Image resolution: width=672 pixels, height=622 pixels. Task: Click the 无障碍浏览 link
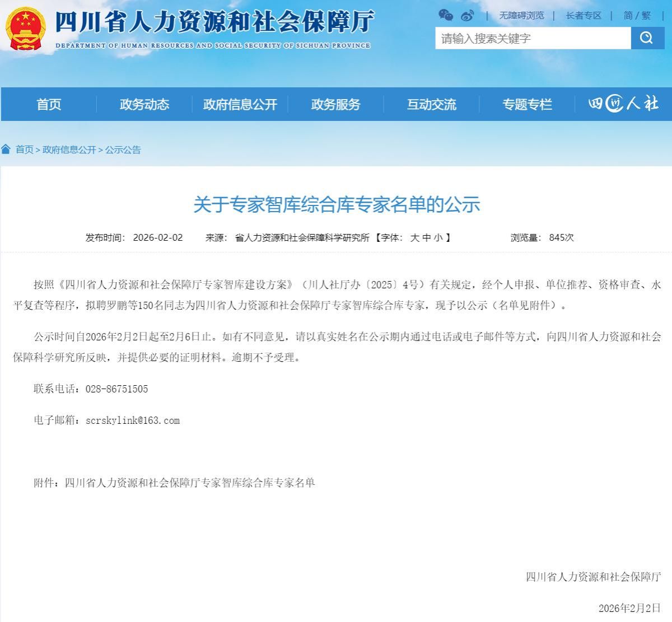(521, 16)
